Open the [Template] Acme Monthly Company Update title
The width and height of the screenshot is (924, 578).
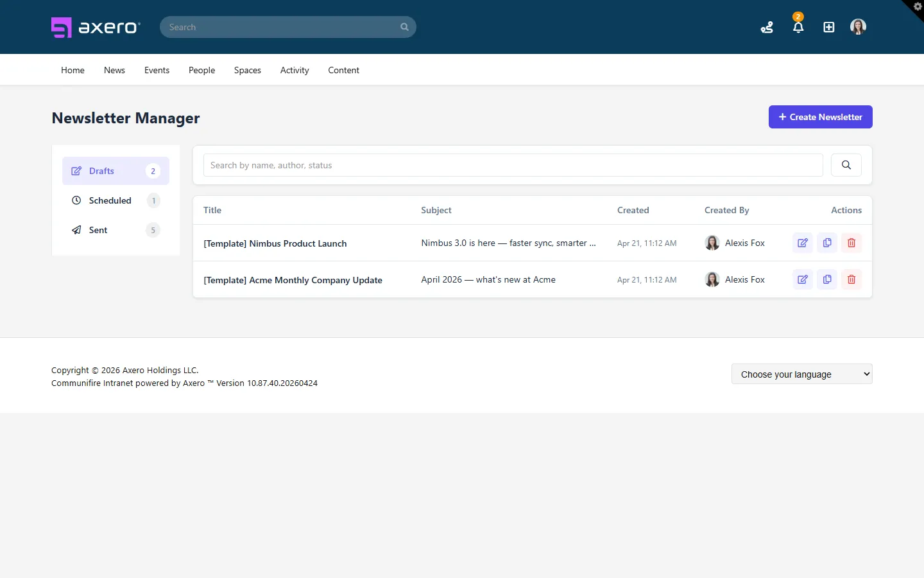coord(293,280)
